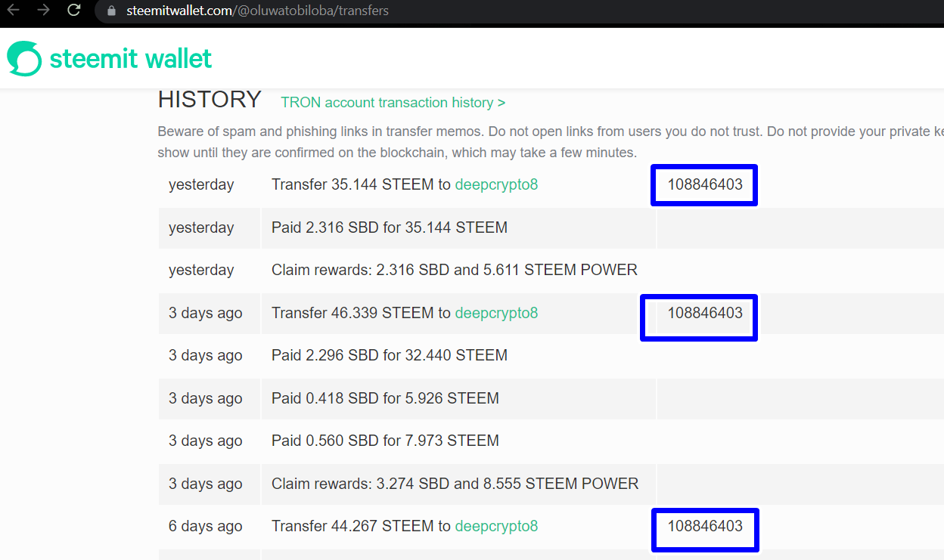This screenshot has width=944, height=560.
Task: Click 'Paid 0.418 SBD for 5.926 STEEM'
Action: [385, 398]
